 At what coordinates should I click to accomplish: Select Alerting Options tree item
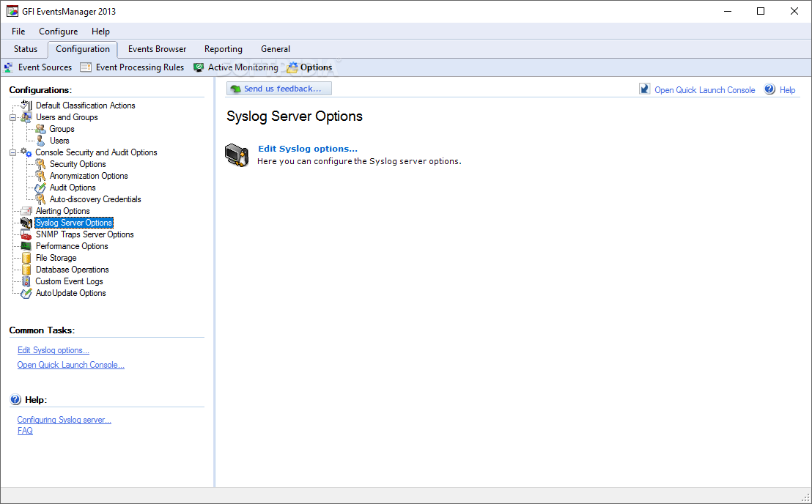(x=63, y=211)
